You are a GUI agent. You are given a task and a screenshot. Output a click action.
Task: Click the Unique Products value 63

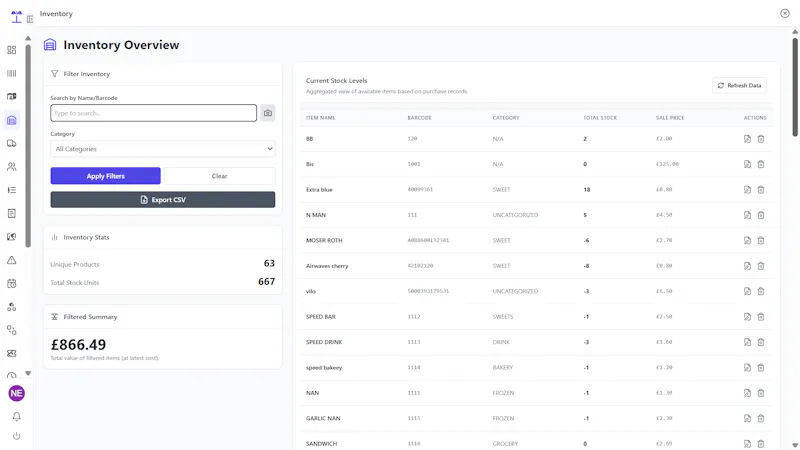click(x=269, y=263)
